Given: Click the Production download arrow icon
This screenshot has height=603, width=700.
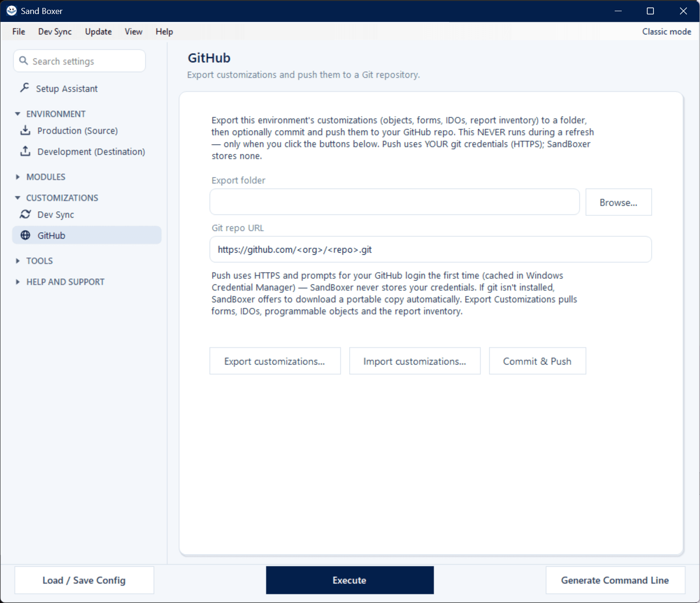Looking at the screenshot, I should (x=26, y=130).
